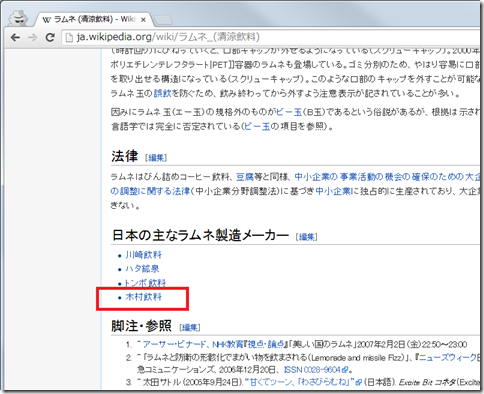Open the 甘くてツーン、「わさびらむね」 external link
The width and height of the screenshot is (484, 394).
click(303, 382)
